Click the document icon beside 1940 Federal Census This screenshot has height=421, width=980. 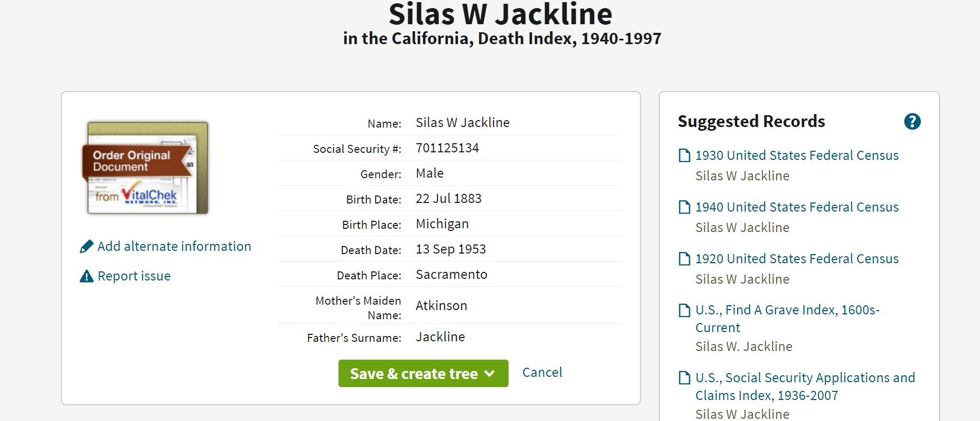tap(685, 207)
